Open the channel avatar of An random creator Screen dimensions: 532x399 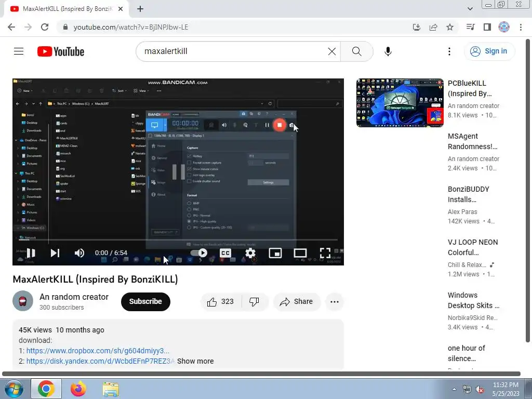pyautogui.click(x=23, y=301)
